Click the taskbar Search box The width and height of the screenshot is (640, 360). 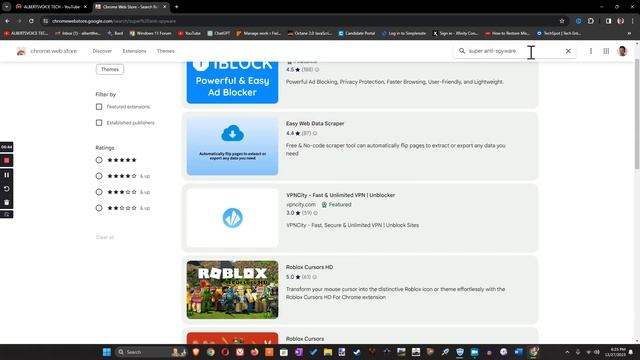(150, 352)
